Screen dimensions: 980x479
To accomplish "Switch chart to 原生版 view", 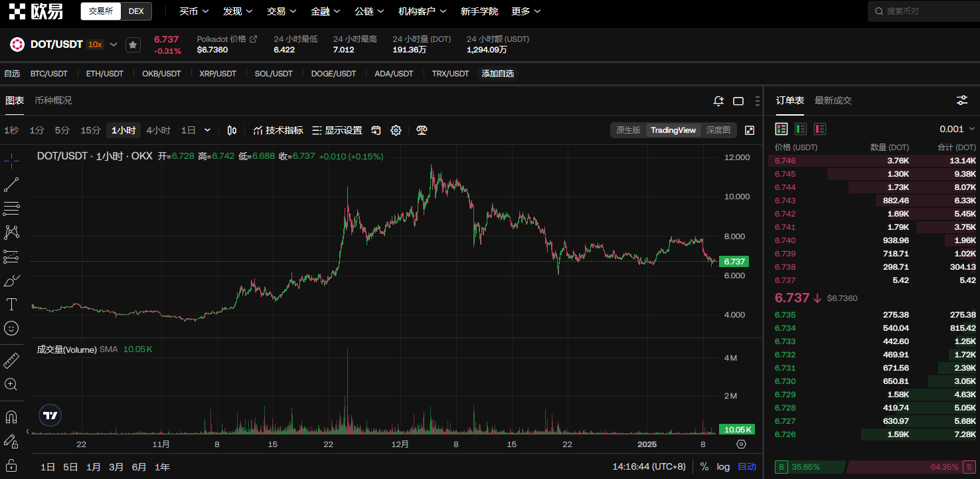I will (x=628, y=130).
